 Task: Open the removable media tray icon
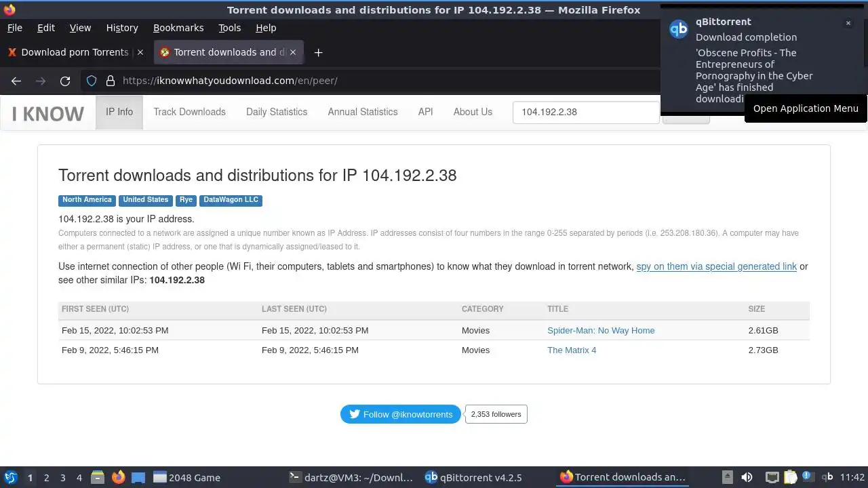[x=727, y=477]
